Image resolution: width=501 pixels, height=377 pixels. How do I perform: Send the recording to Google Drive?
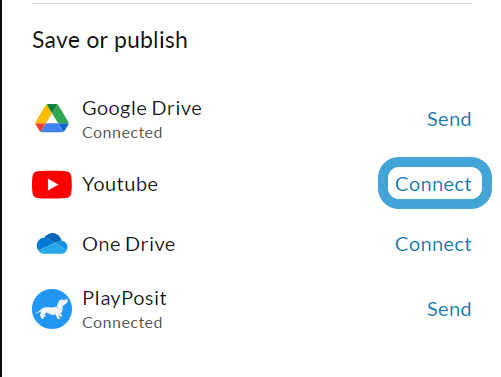click(449, 119)
